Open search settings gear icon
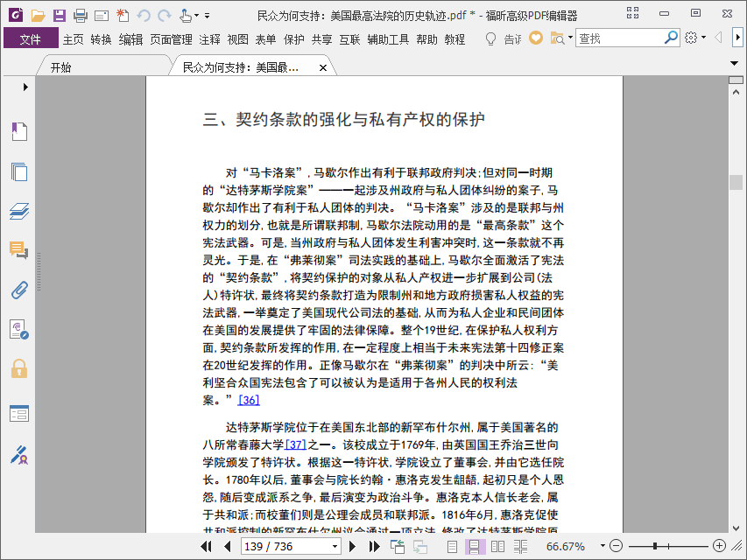 click(691, 38)
